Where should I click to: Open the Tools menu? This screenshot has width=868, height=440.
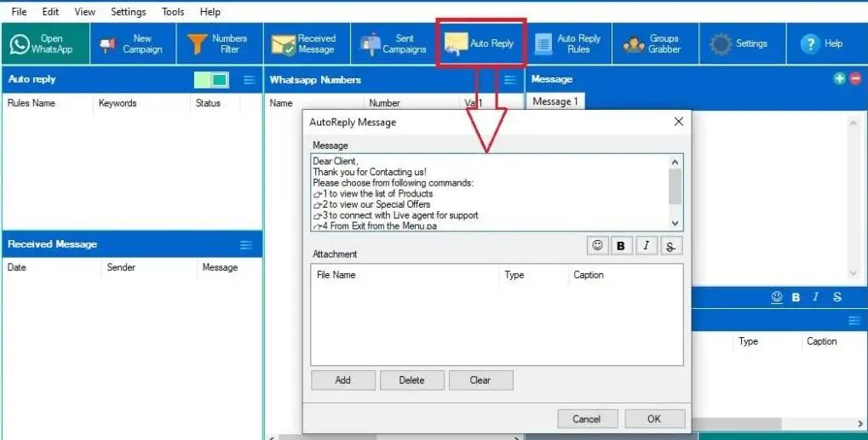click(173, 12)
